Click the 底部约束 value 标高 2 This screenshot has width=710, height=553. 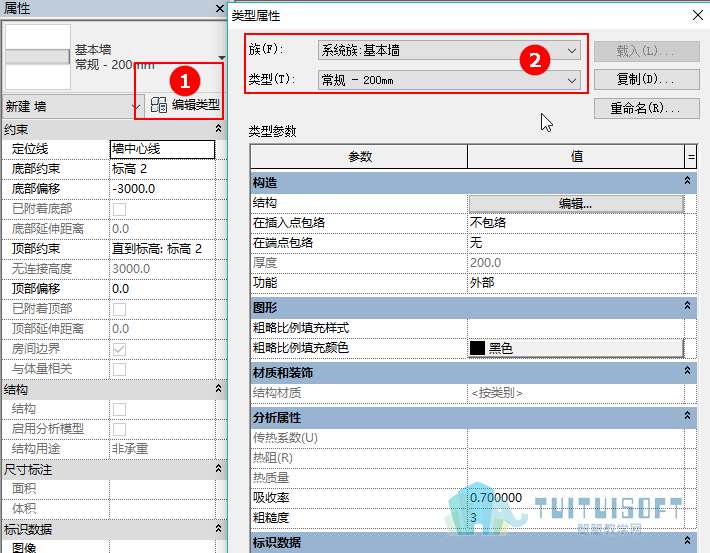coord(163,169)
